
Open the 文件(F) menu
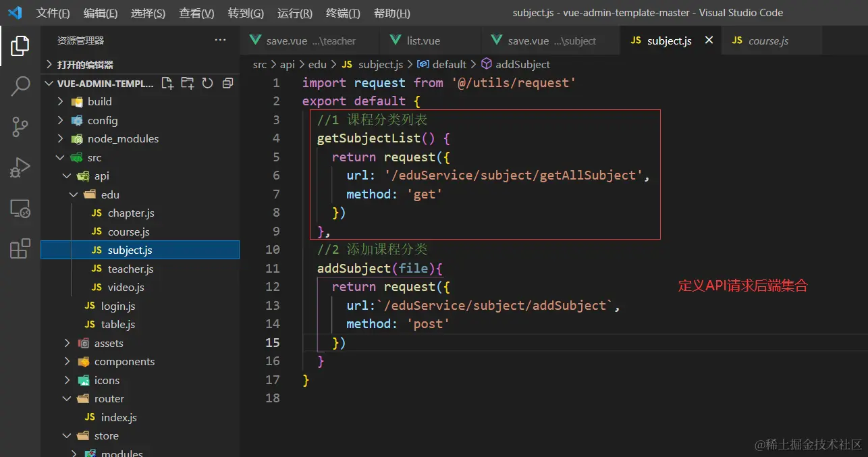[x=53, y=14]
